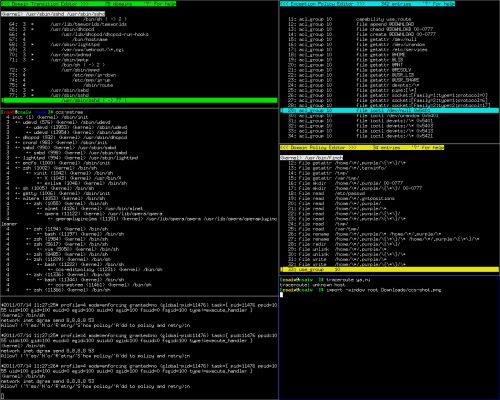Select domain policy row 14 getattr /tmp/

coord(318,173)
